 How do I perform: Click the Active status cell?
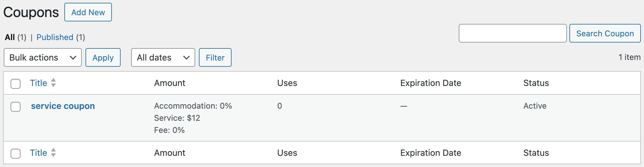[x=535, y=106]
